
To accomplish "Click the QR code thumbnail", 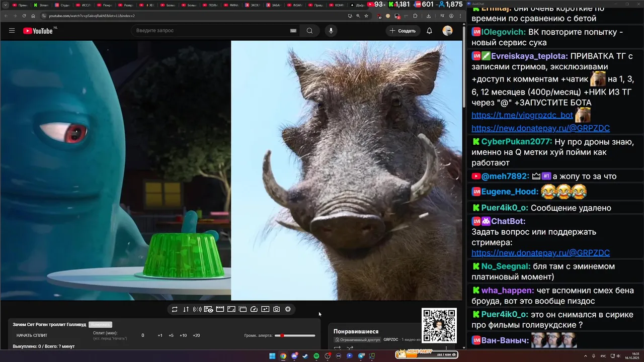I will coord(439,325).
